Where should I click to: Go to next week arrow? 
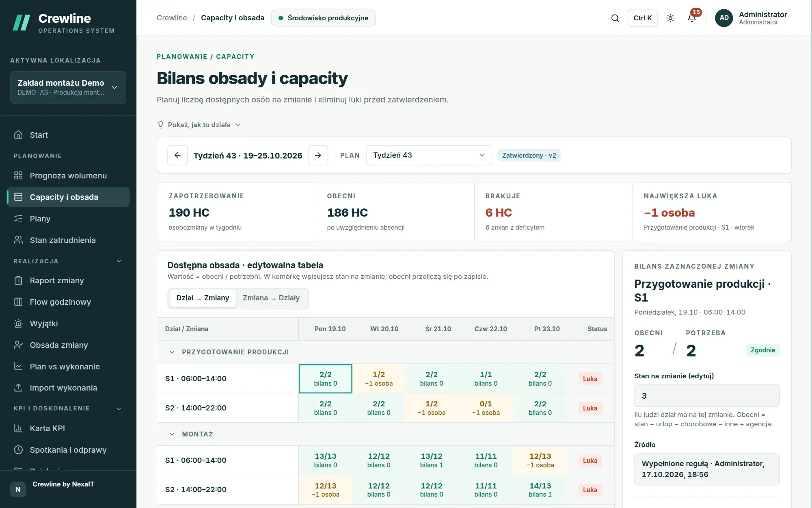click(318, 155)
